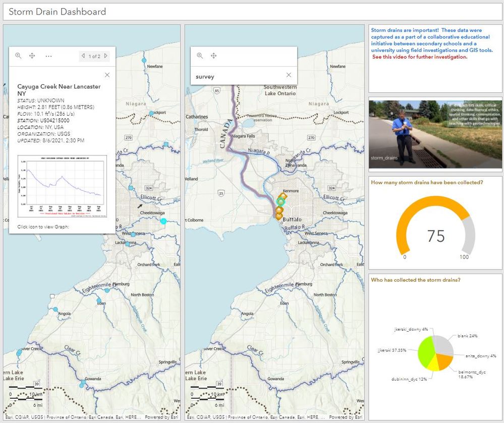Screen dimensions: 504x423
Task: Go to next popup record arrow
Action: (x=105, y=56)
